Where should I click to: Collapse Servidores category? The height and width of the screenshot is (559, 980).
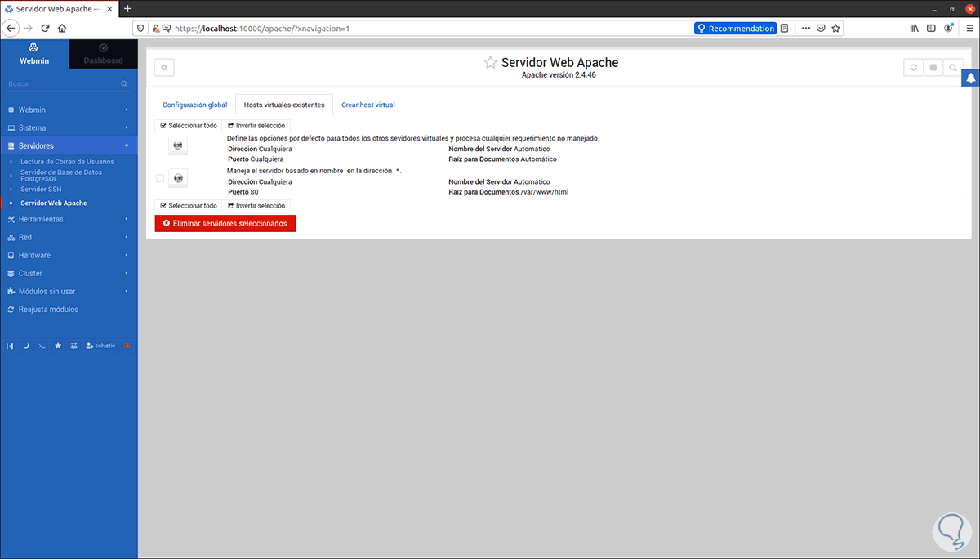[x=69, y=145]
